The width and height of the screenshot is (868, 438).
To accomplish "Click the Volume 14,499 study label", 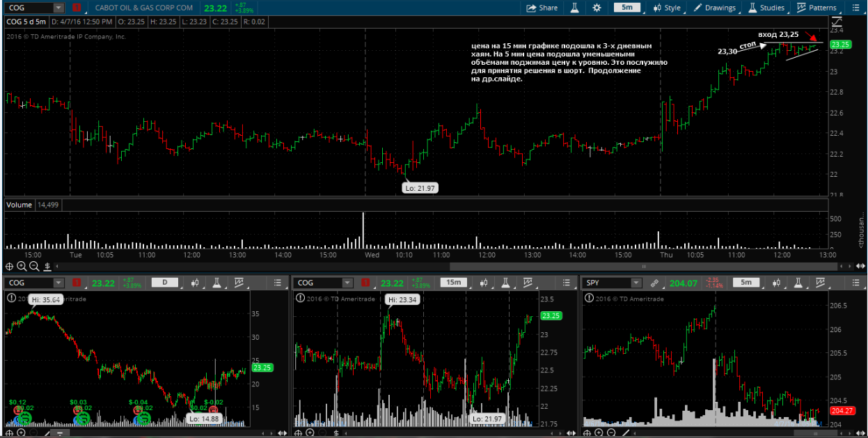I will coord(31,205).
